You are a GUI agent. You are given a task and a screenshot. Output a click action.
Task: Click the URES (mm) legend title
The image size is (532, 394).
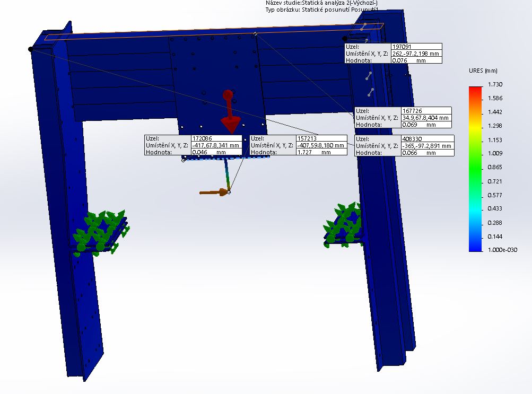[x=483, y=71]
